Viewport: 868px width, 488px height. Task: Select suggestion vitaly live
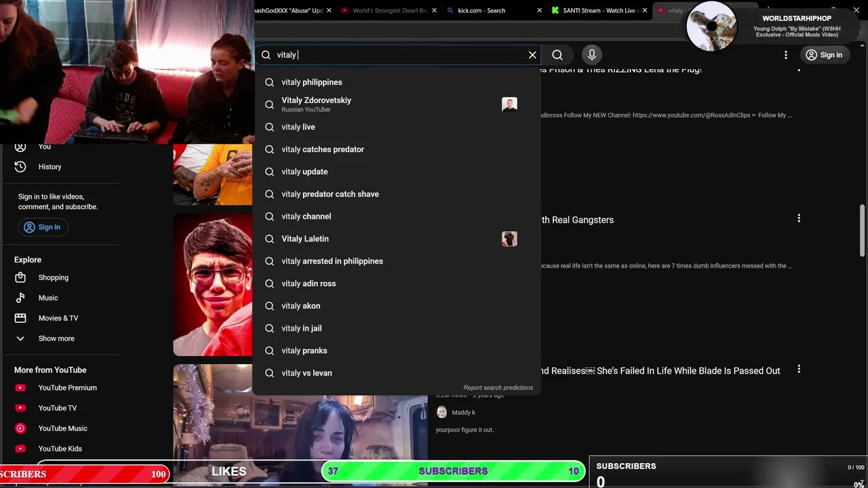(x=397, y=127)
